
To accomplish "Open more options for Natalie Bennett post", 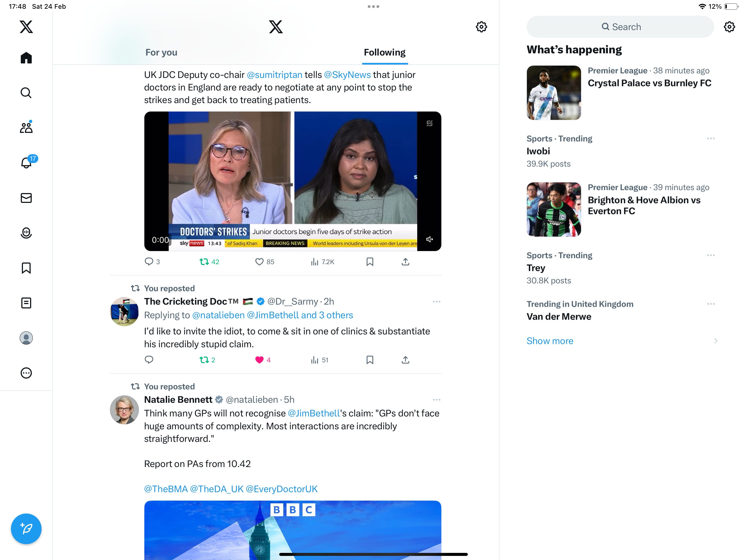I will point(436,399).
